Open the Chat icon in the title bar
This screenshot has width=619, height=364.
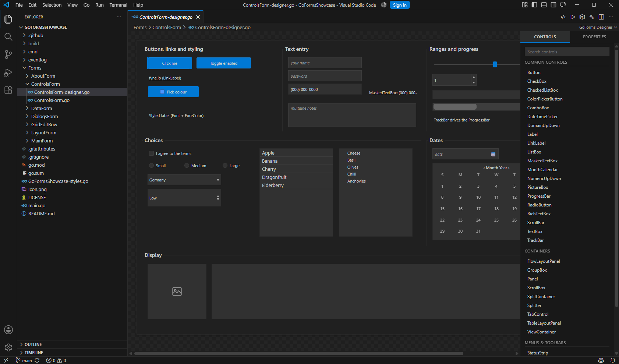tap(563, 5)
